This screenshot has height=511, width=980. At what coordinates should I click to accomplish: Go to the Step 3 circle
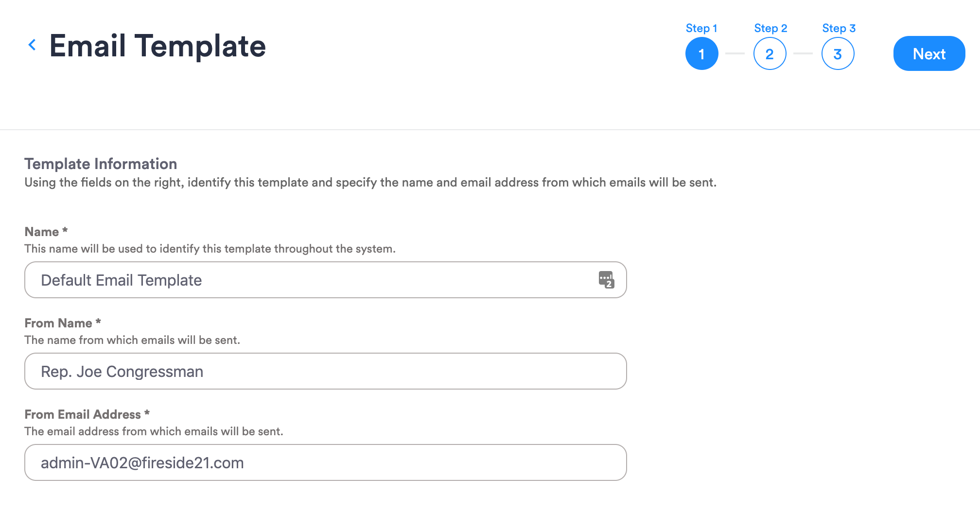tap(838, 53)
